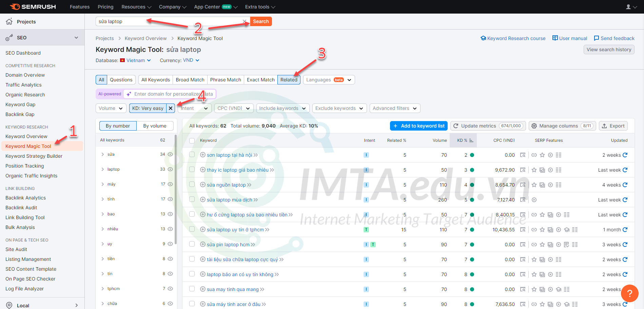The width and height of the screenshot is (644, 309).
Task: Toggle the eye icon for 'tphcm' group
Action: point(170,289)
